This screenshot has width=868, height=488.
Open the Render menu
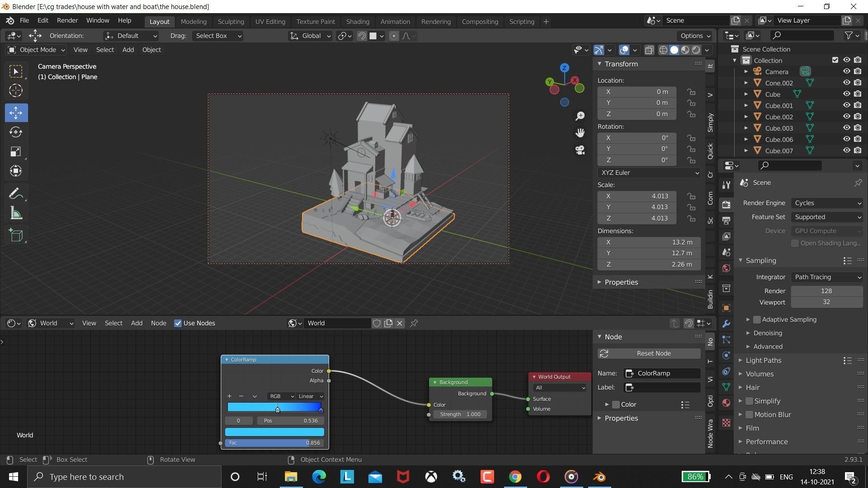pos(67,20)
